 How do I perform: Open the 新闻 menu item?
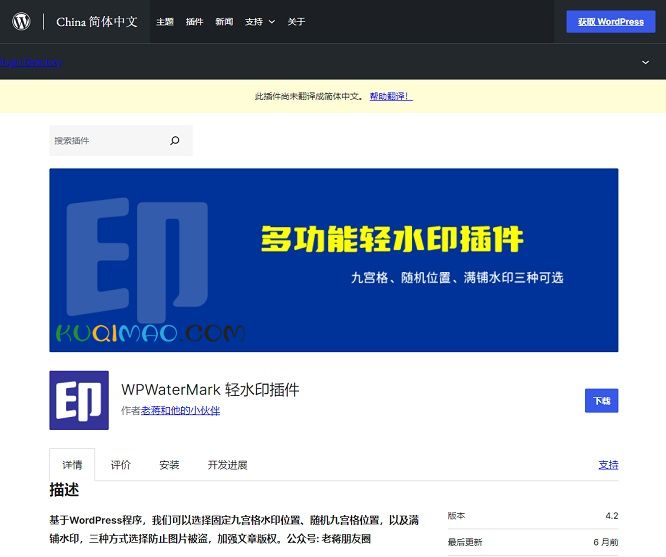tap(224, 22)
